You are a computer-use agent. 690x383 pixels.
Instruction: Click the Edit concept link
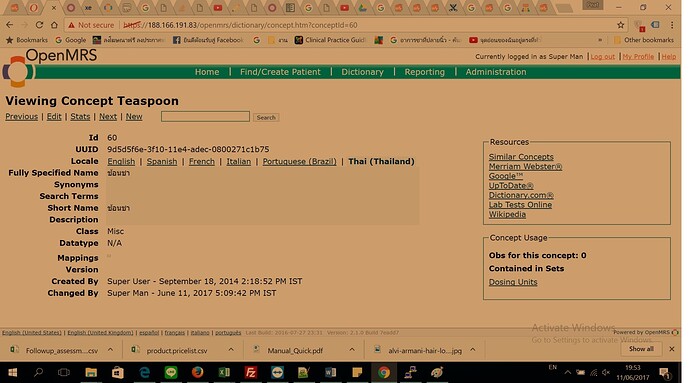click(54, 117)
